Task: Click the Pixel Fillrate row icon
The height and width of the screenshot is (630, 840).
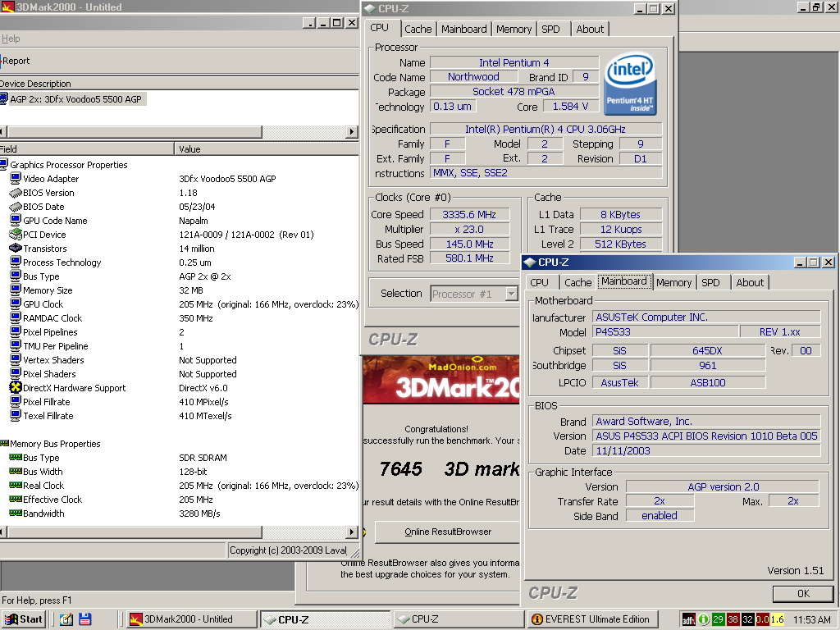Action: (x=16, y=401)
